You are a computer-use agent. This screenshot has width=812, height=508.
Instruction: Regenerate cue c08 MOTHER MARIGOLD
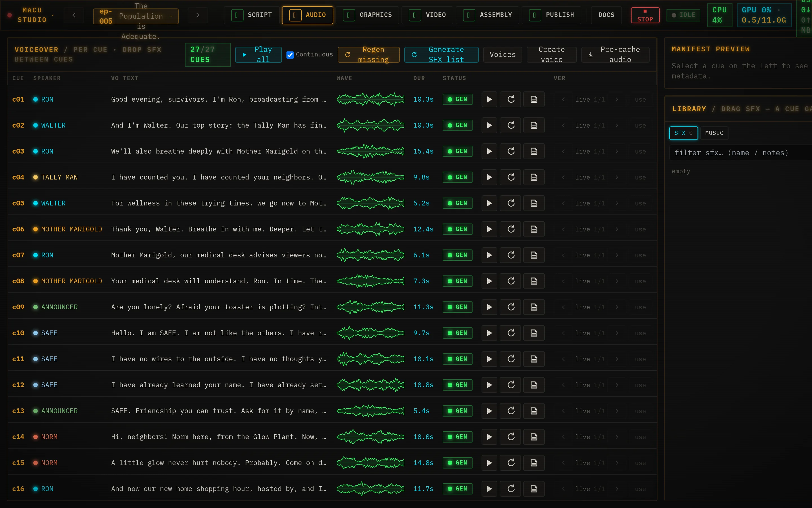(511, 281)
